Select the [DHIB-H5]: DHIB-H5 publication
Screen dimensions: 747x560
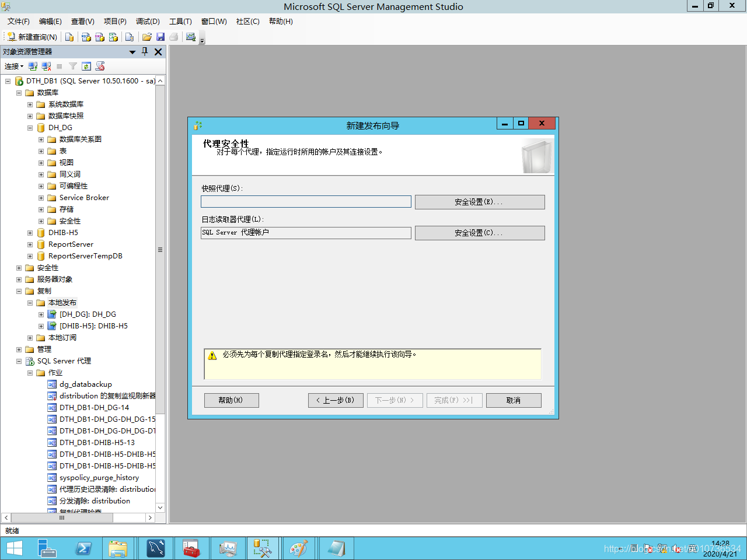click(x=93, y=326)
